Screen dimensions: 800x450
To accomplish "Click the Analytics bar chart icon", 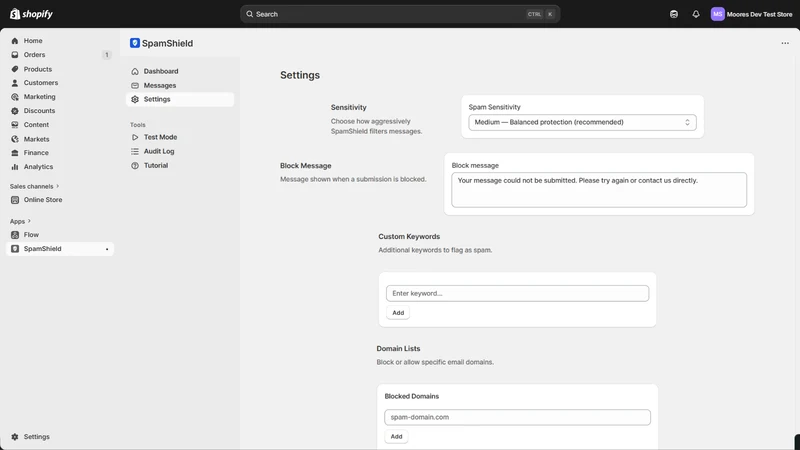I will tap(15, 167).
